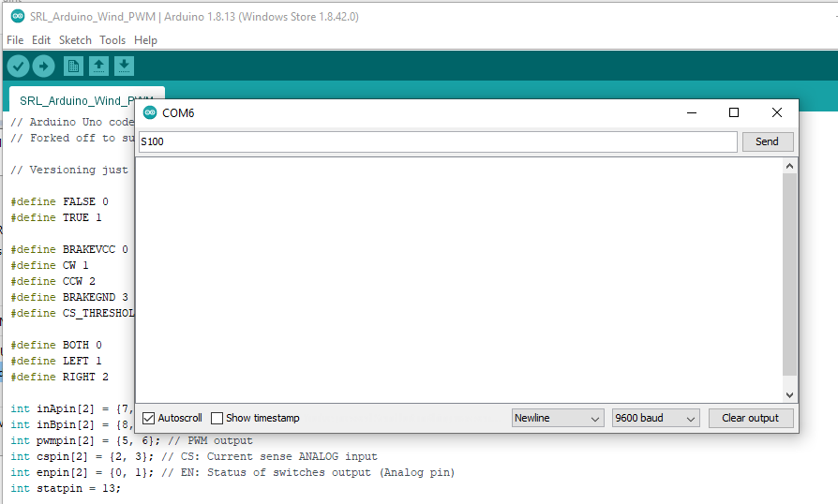Click the '// Arduino Uno code' comment line
838x504 pixels.
click(x=73, y=123)
